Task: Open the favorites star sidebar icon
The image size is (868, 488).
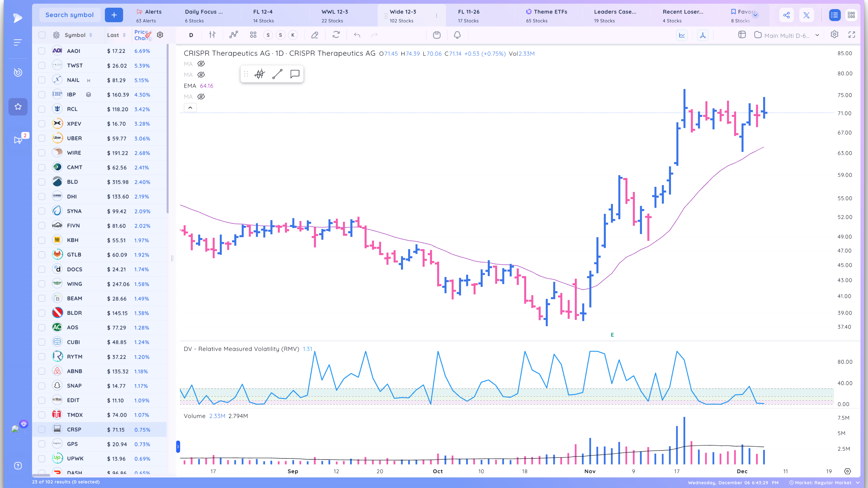Action: point(18,107)
